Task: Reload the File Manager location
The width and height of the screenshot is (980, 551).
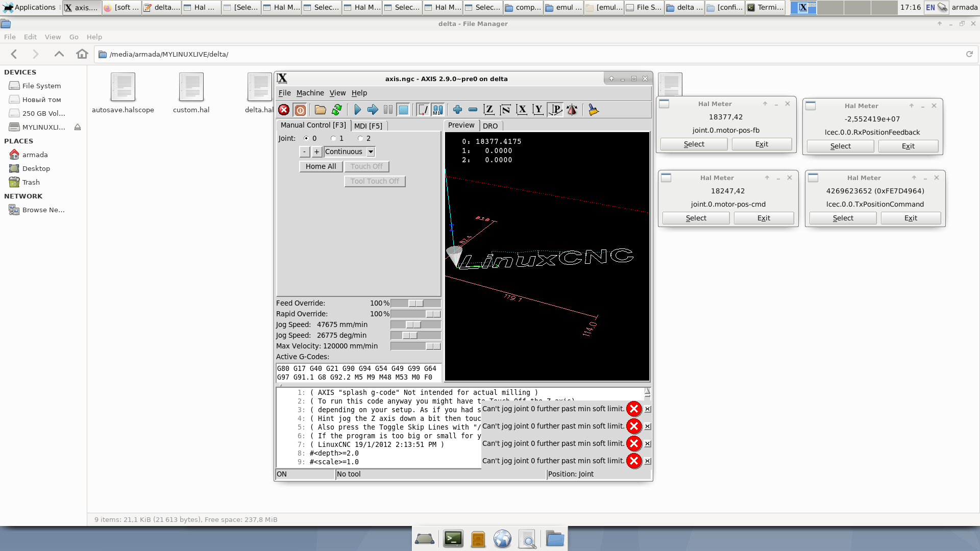Action: (969, 54)
